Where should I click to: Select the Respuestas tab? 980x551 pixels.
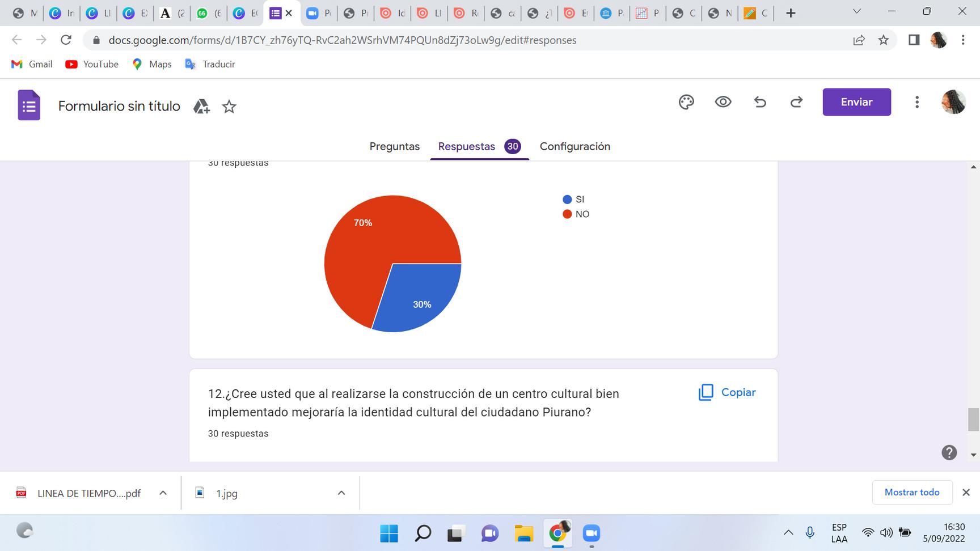tap(479, 146)
